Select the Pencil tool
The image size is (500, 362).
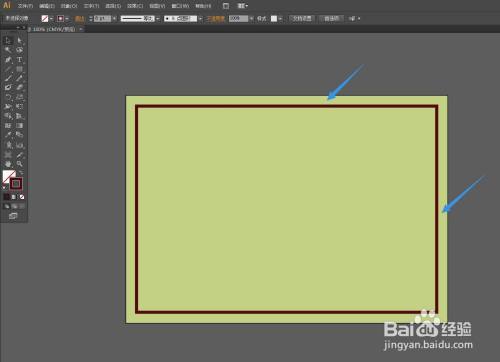click(x=20, y=78)
